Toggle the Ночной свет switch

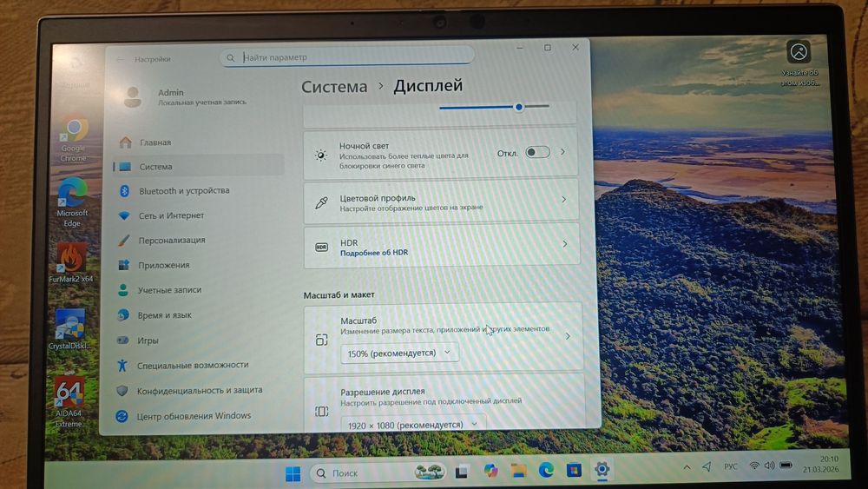pos(537,152)
